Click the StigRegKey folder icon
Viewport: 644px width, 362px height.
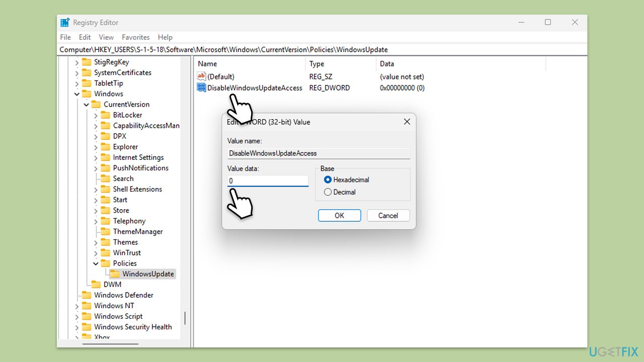tap(87, 62)
